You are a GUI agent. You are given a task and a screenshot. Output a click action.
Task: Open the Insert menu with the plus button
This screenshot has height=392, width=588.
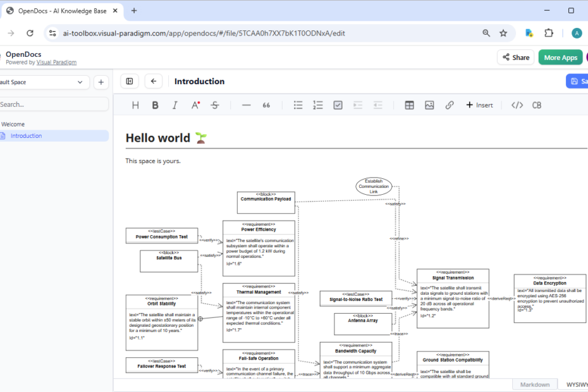tap(479, 105)
